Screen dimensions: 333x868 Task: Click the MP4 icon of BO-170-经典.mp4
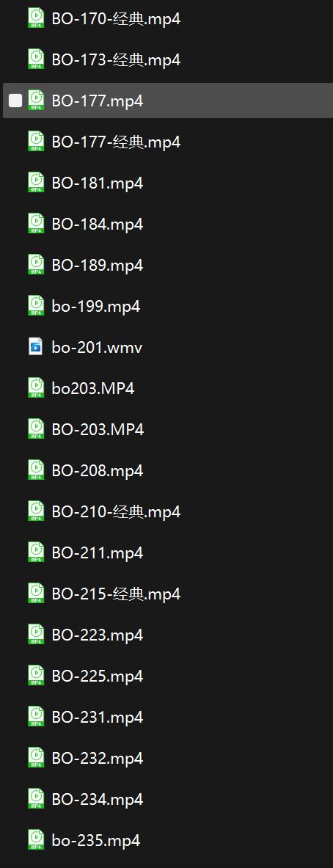pos(36,18)
